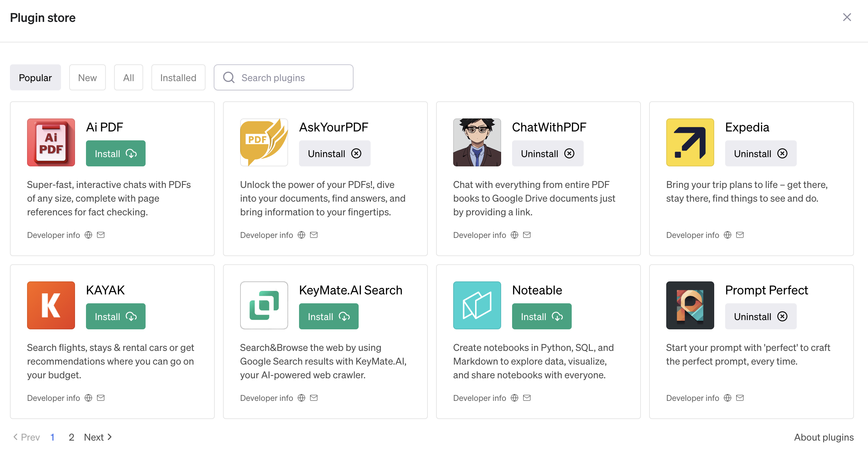Click the Expedia plugin title

[747, 127]
